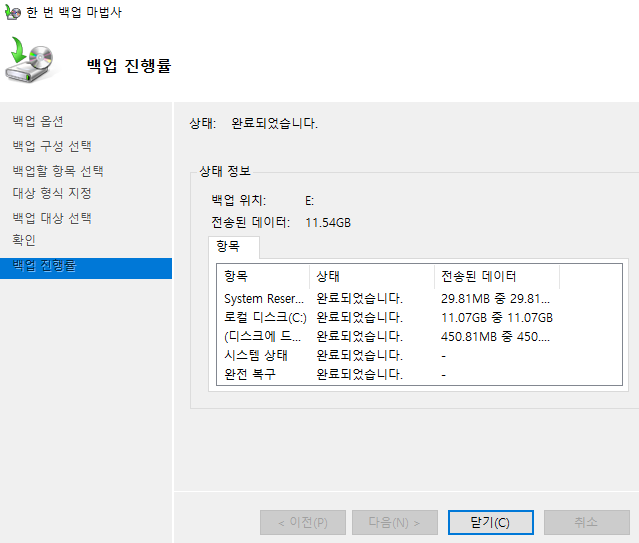Click the 닫기(C) button
Viewport: 639px width, 543px height.
coord(490,522)
